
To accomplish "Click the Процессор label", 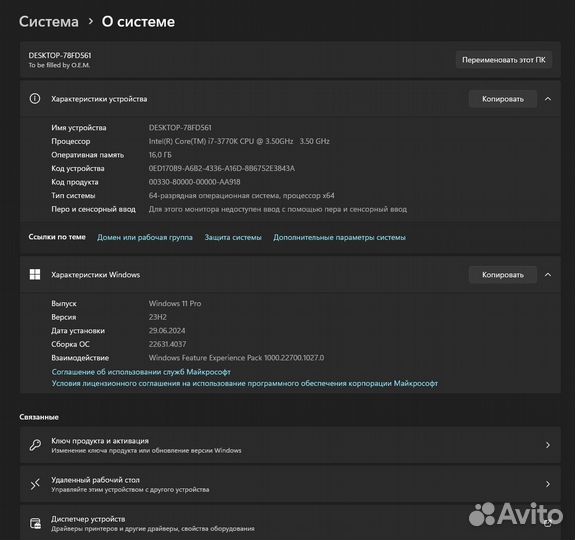I will 71,141.
